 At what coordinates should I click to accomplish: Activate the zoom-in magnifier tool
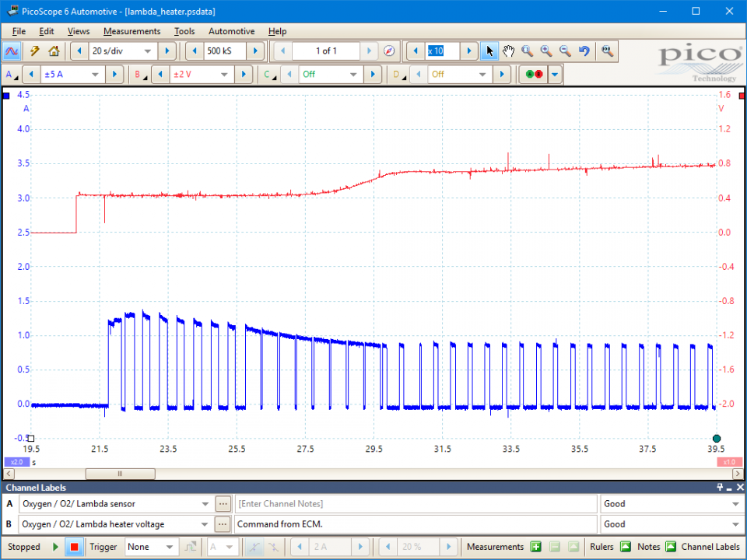[546, 51]
